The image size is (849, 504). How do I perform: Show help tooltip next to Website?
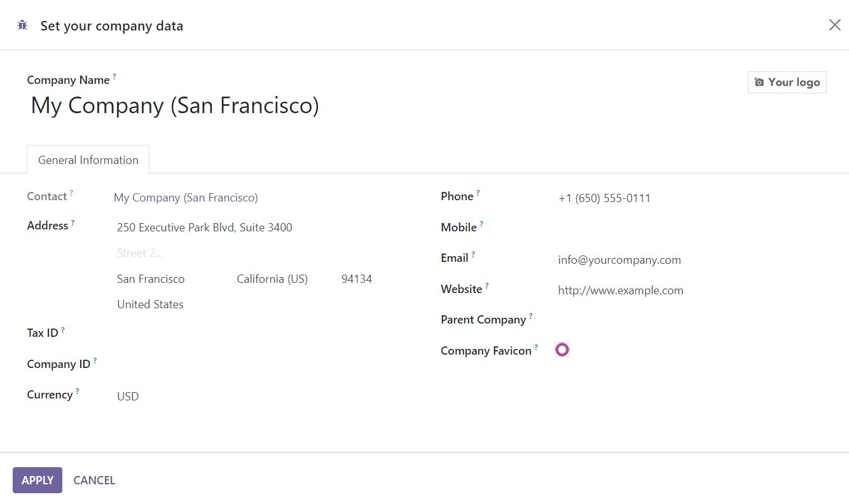[x=487, y=285]
